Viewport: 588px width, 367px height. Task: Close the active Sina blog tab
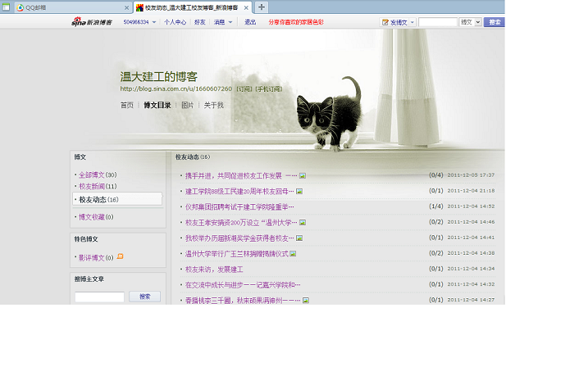coord(246,7)
